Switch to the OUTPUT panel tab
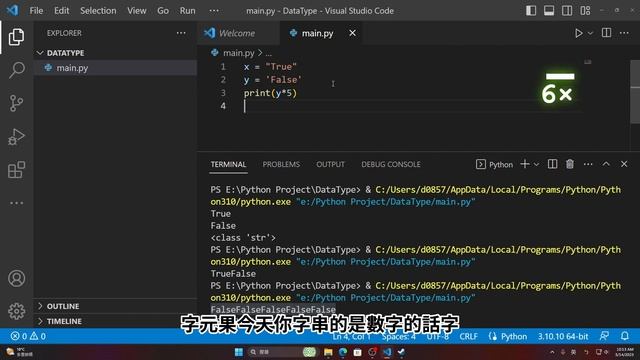This screenshot has width=640, height=360. coord(330,164)
